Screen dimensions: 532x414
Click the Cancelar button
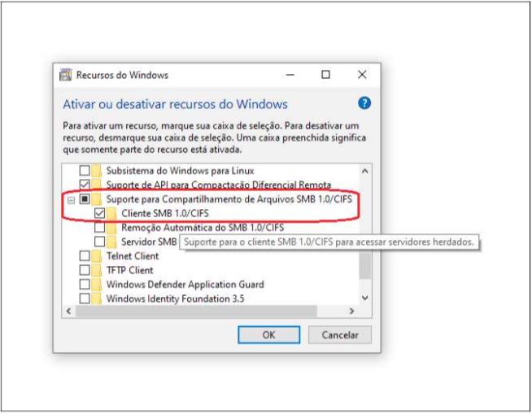click(340, 334)
